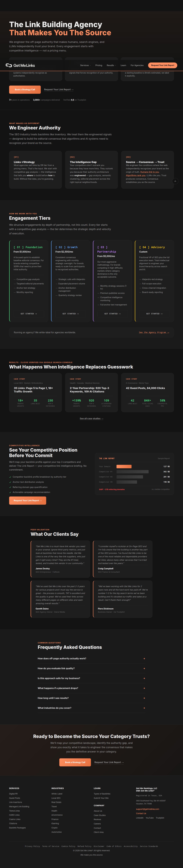183x868 pixels.
Task: Click Get Started on the Advisory tier
Action: (154, 314)
